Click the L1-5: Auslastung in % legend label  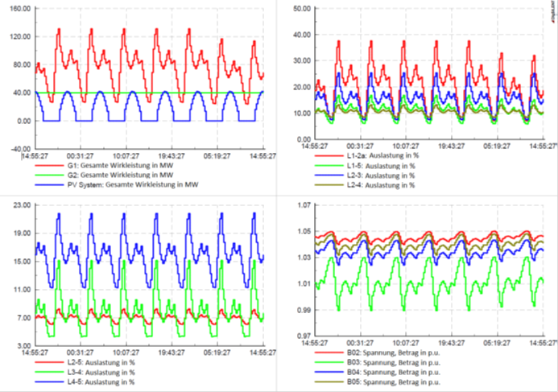click(x=377, y=165)
